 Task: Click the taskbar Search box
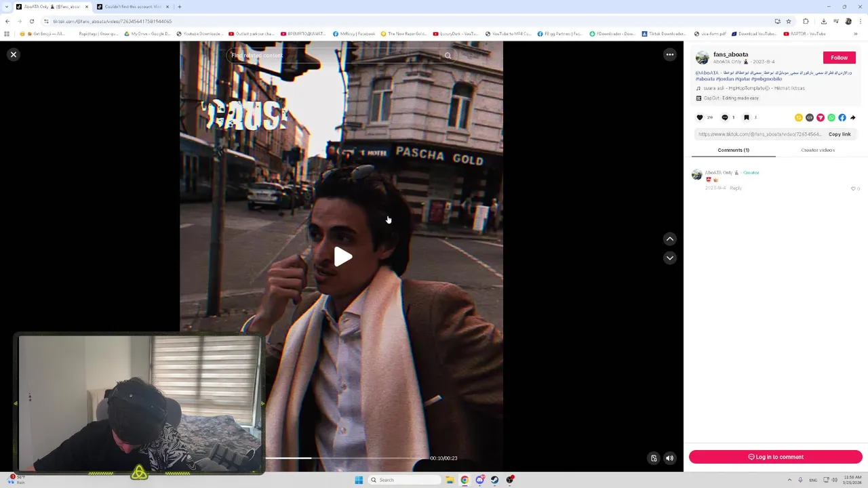pos(405,480)
